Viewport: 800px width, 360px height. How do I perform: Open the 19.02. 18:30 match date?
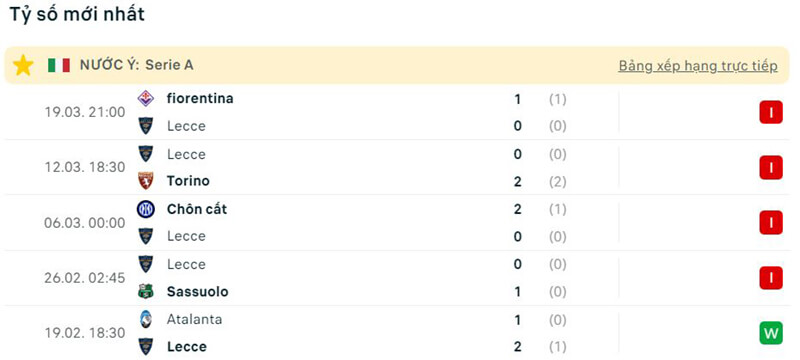point(85,333)
